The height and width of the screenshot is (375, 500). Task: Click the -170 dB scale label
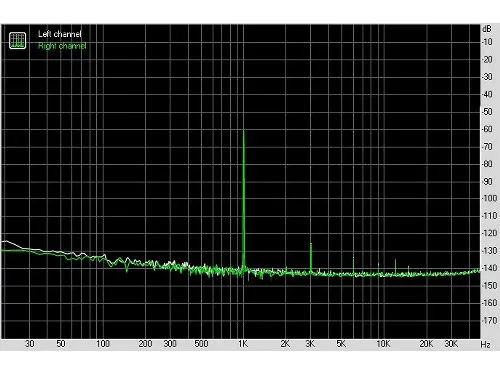489,320
